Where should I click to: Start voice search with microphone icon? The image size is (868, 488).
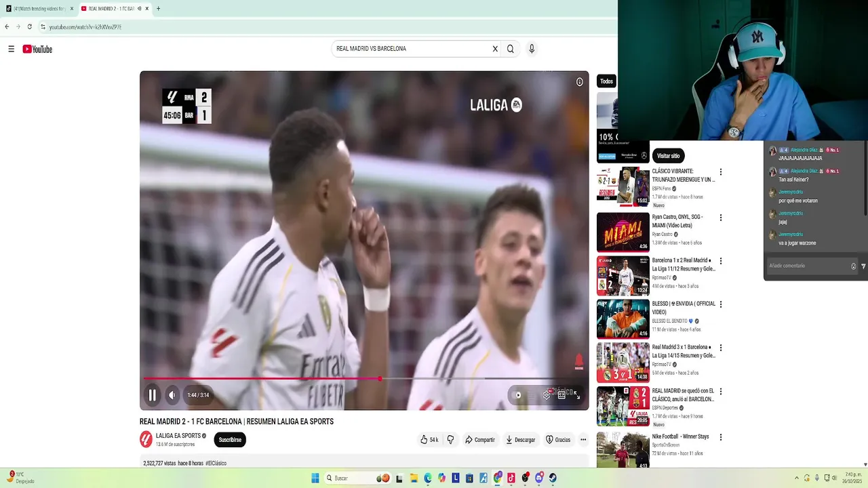(x=532, y=49)
